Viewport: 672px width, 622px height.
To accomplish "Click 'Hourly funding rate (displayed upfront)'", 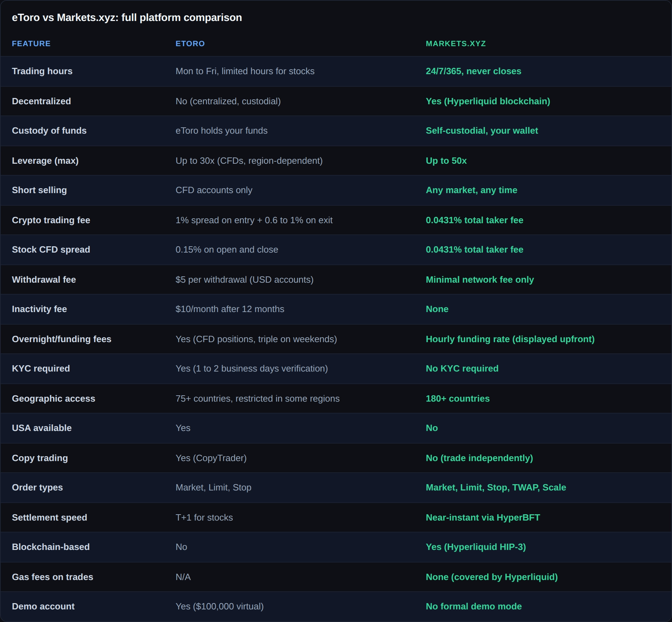I will pyautogui.click(x=510, y=339).
